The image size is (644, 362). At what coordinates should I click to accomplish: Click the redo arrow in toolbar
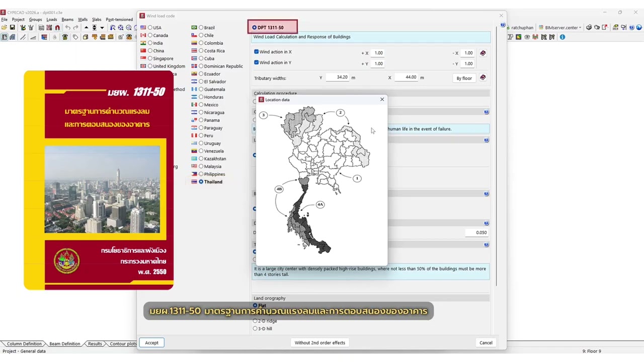tap(75, 28)
